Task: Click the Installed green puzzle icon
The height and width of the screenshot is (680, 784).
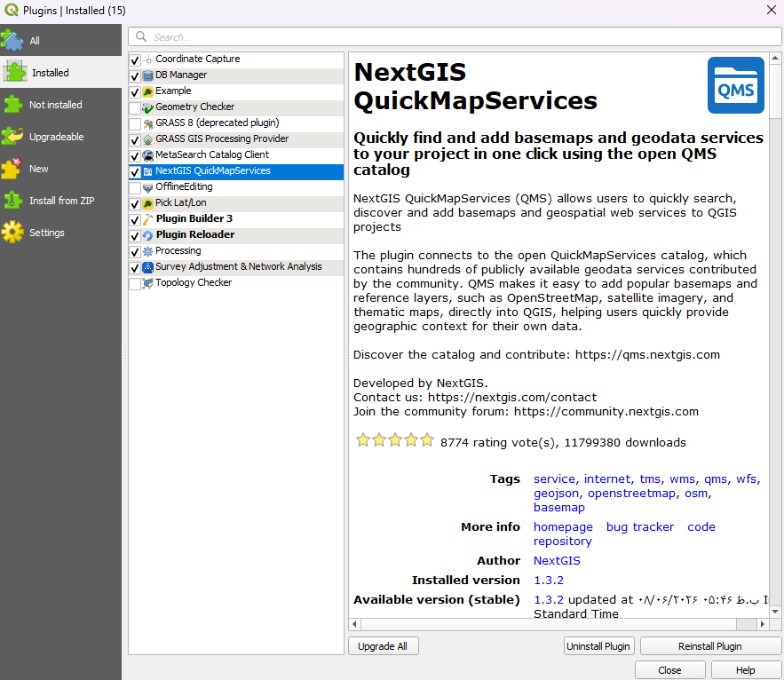Action: [15, 73]
